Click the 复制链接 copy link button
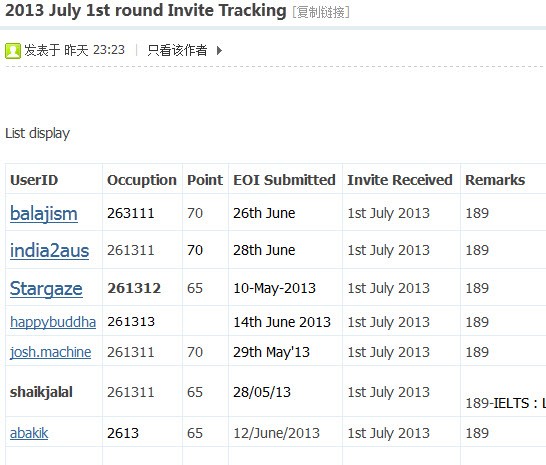This screenshot has width=546, height=465. click(x=321, y=12)
